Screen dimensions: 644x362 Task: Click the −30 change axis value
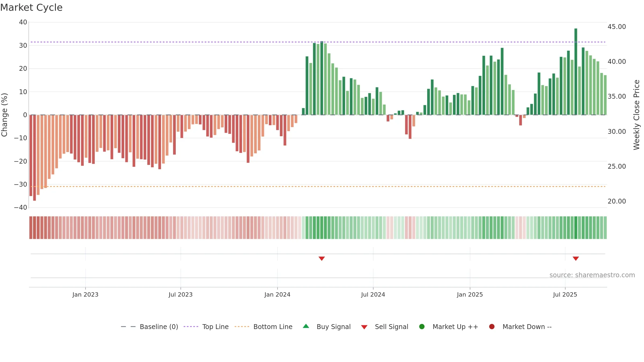pos(21,184)
